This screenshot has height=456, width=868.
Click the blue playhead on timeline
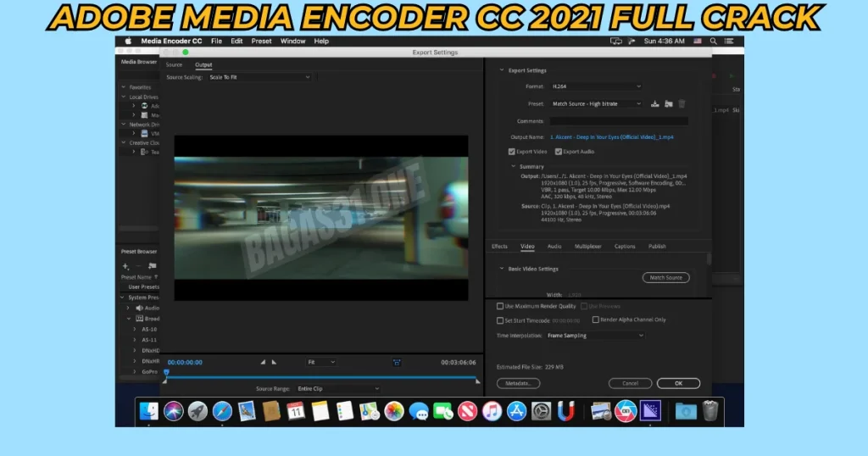click(x=166, y=373)
